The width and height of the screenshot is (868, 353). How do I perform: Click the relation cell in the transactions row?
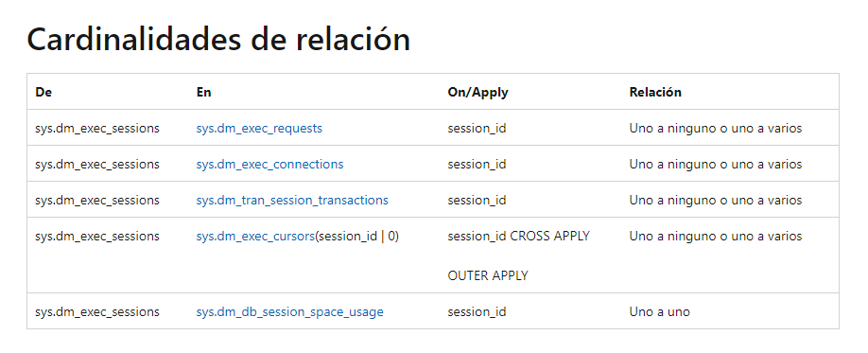click(716, 200)
